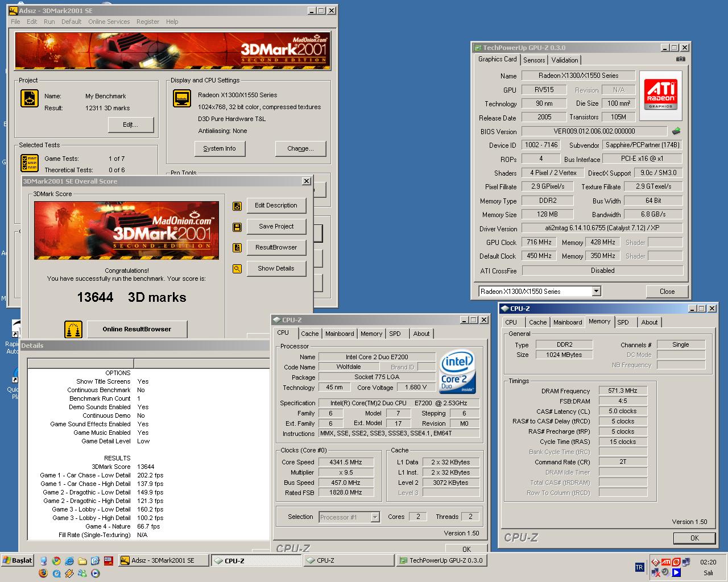The height and width of the screenshot is (582, 728).
Task: Click the ATI Radeon logo in GPU-Z
Action: [x=661, y=95]
